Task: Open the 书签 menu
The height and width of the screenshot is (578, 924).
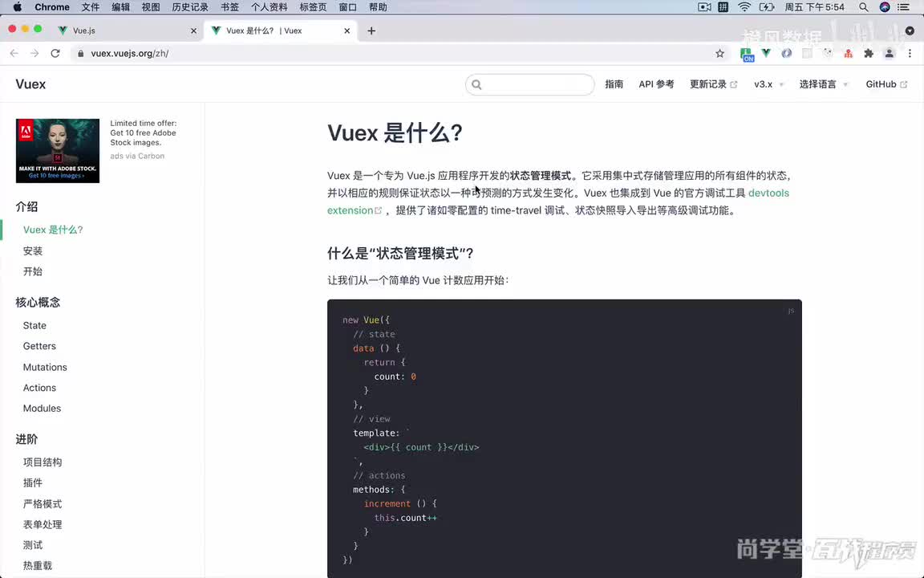Action: click(229, 7)
